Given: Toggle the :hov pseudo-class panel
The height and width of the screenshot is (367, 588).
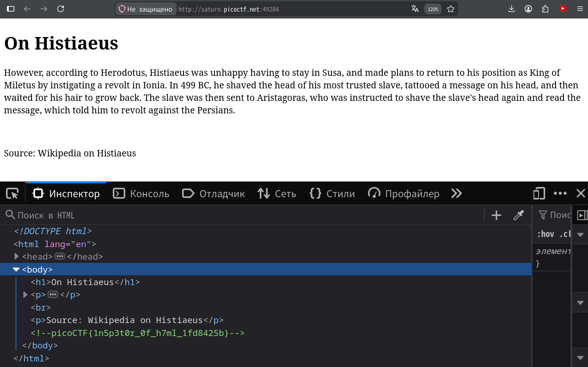Looking at the screenshot, I should tap(545, 234).
